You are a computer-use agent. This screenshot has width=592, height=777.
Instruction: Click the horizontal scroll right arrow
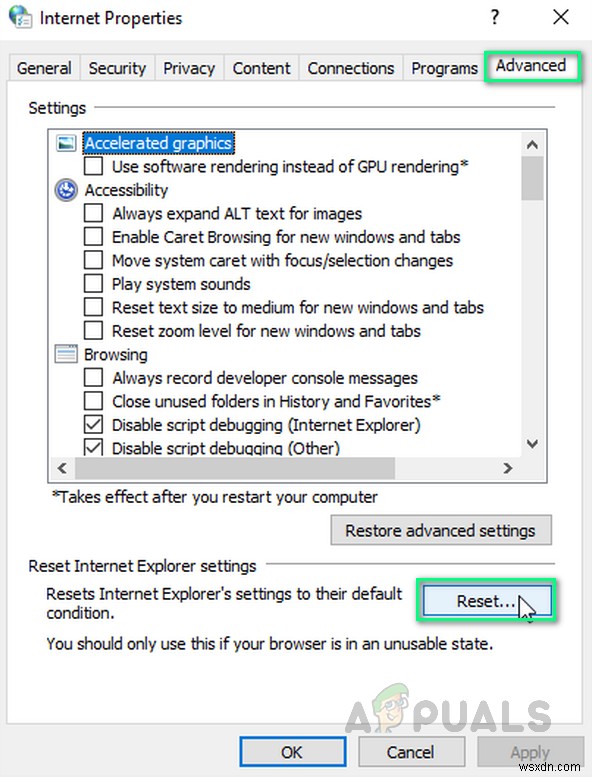pos(508,468)
